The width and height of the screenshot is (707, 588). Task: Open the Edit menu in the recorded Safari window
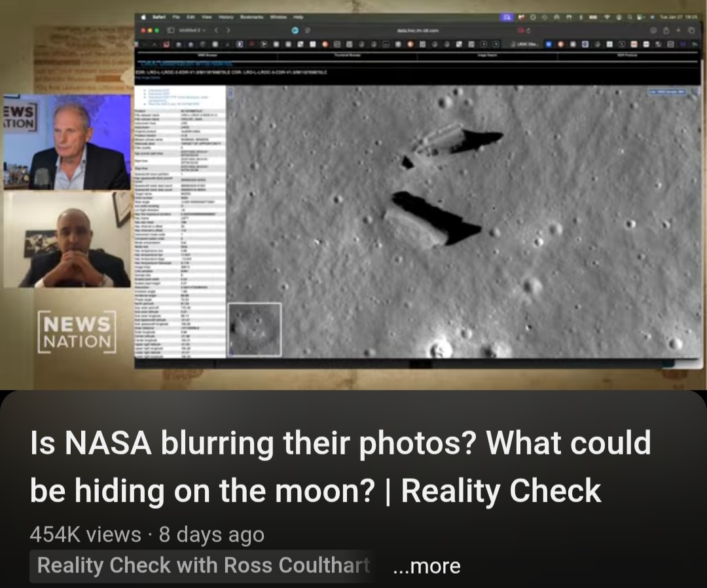point(190,17)
